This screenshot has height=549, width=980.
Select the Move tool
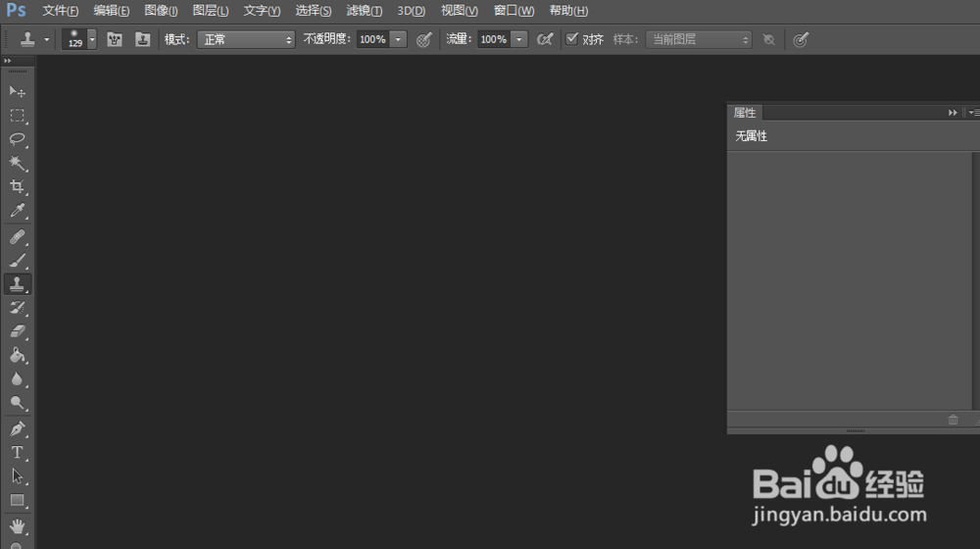(17, 92)
